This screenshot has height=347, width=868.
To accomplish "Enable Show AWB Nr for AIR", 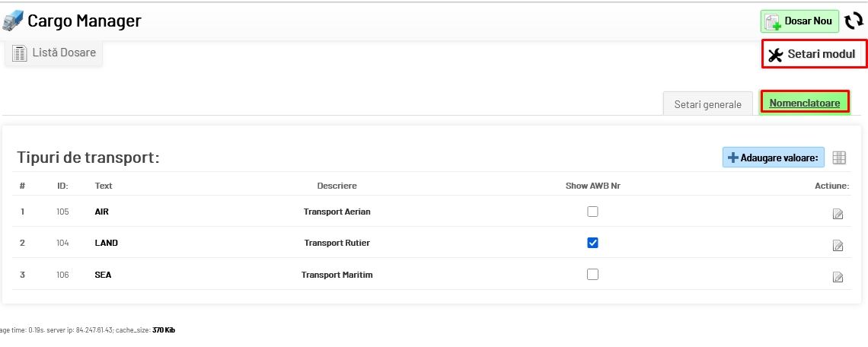I will point(592,212).
